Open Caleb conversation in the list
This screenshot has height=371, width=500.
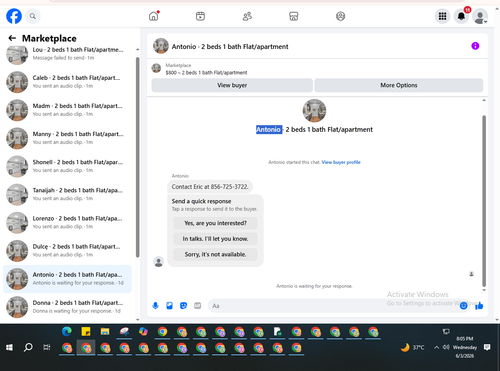point(68,82)
